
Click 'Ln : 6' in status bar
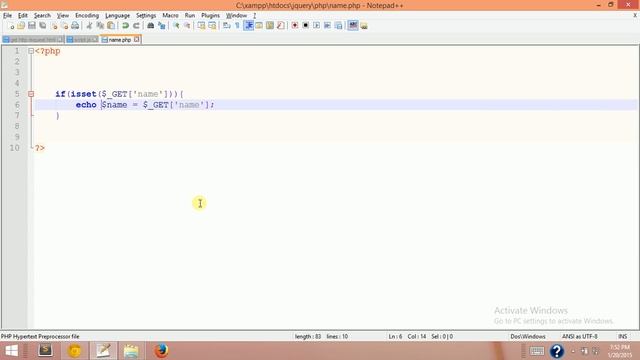(x=395, y=336)
